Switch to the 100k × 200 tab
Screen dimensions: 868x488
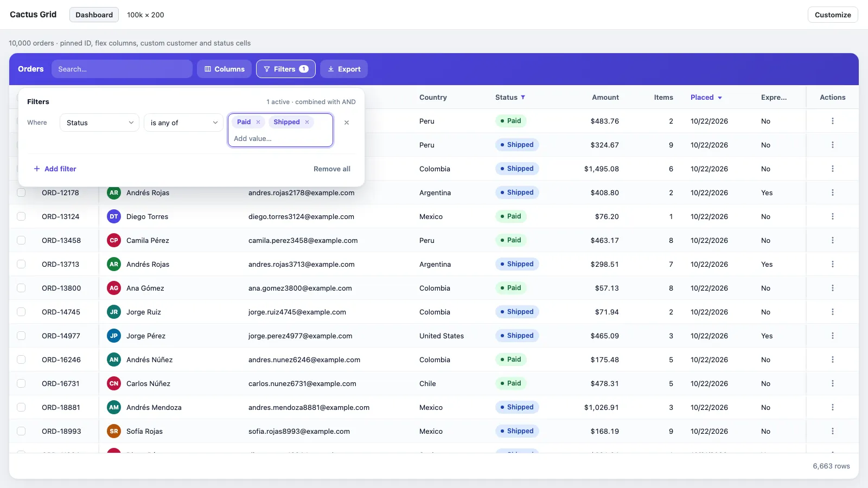pos(145,15)
